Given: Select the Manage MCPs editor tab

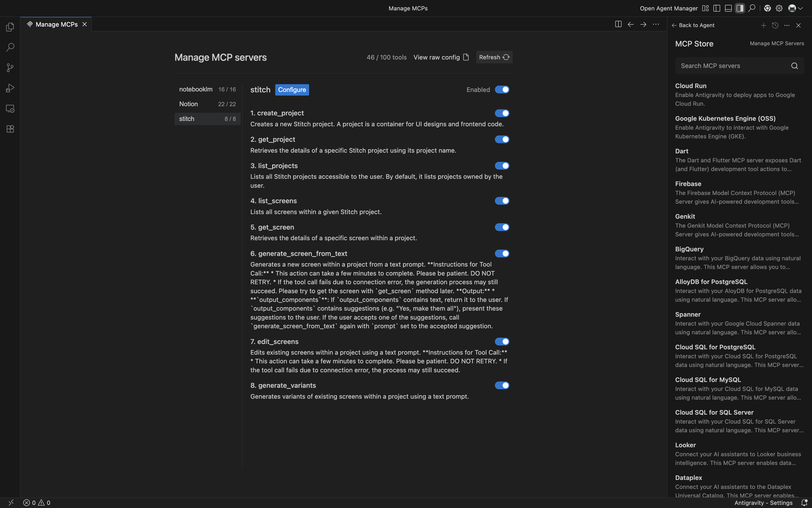Looking at the screenshot, I should 56,24.
